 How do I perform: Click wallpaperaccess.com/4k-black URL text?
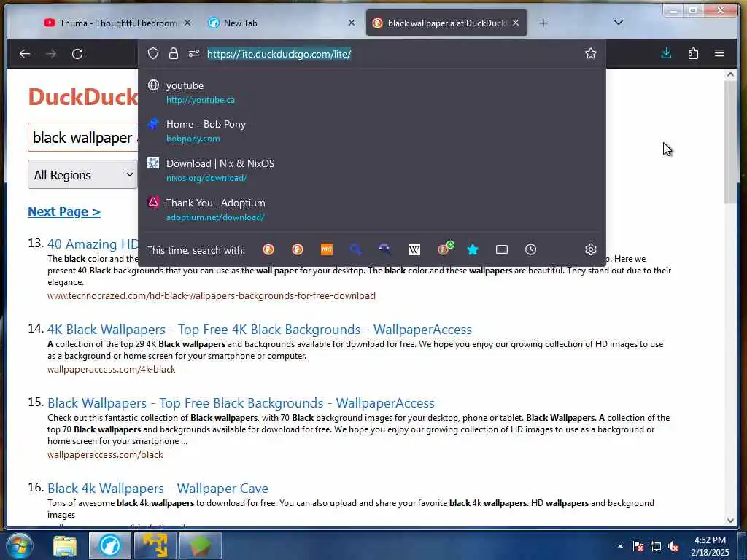pyautogui.click(x=112, y=370)
